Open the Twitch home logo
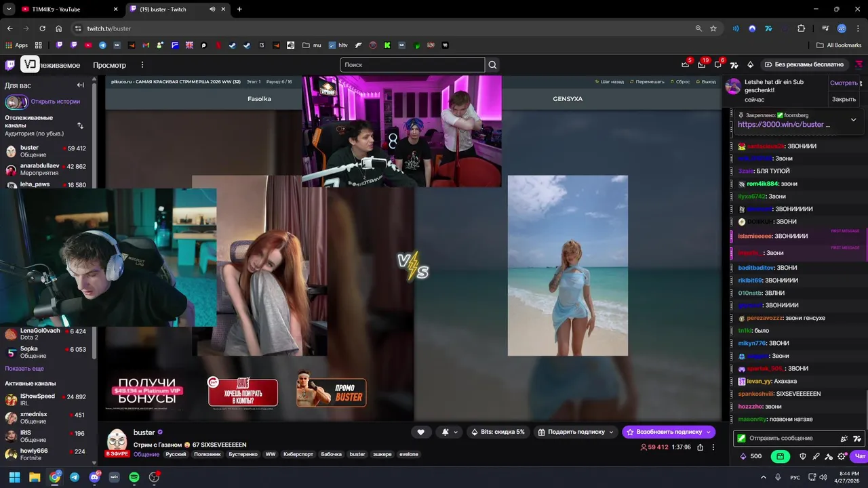 point(10,65)
